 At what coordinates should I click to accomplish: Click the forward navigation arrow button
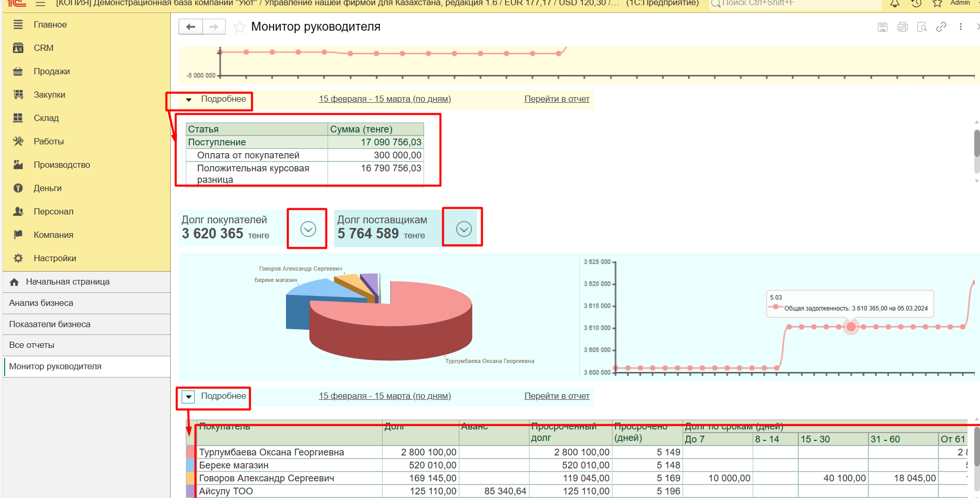pyautogui.click(x=214, y=27)
